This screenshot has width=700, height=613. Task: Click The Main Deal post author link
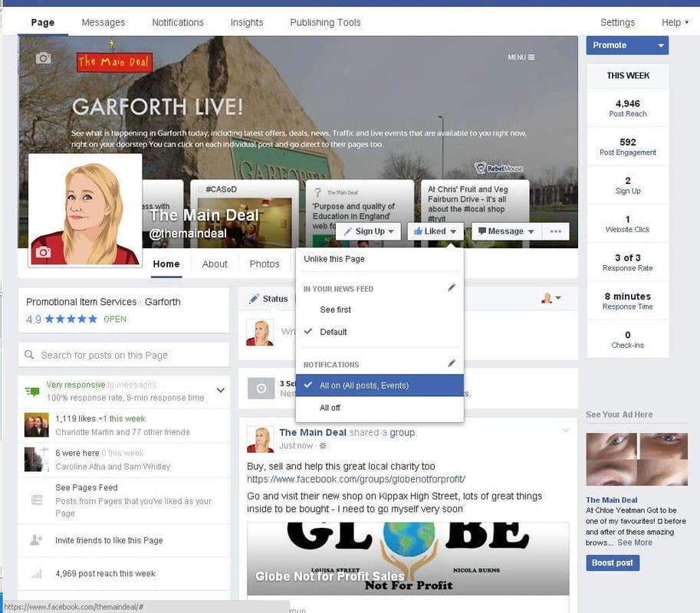[313, 432]
